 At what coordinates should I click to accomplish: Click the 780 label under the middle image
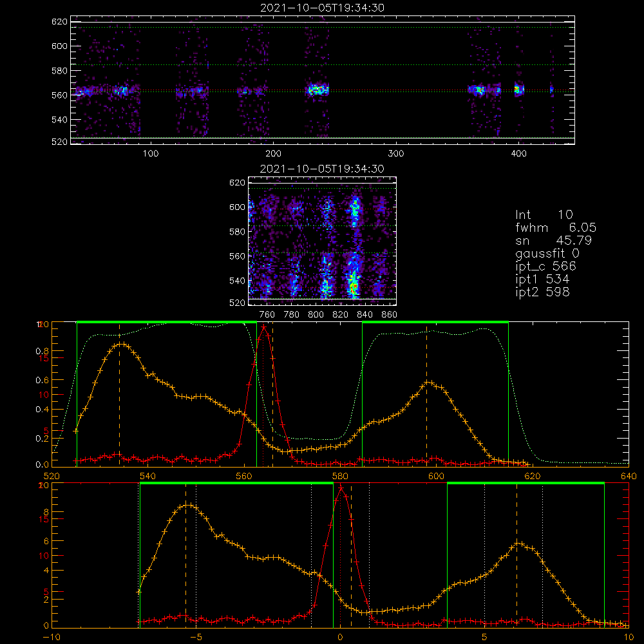pos(292,315)
